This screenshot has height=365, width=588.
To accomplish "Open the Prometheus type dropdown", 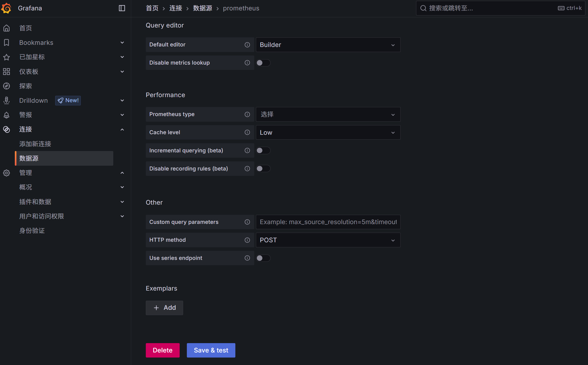I will (x=328, y=114).
